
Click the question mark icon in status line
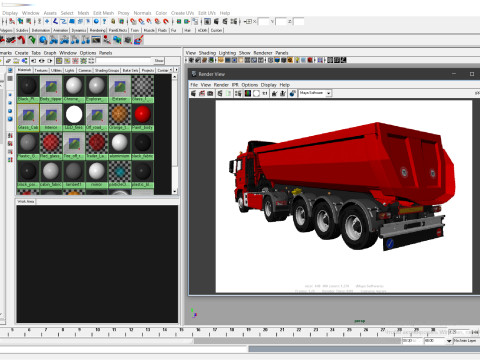[104, 21]
